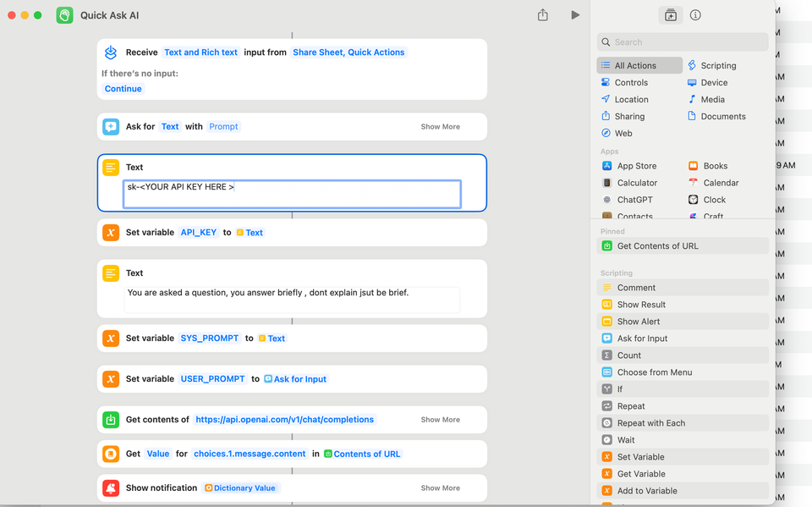Click the Share export icon in the toolbar
This screenshot has height=507, width=812.
point(542,14)
